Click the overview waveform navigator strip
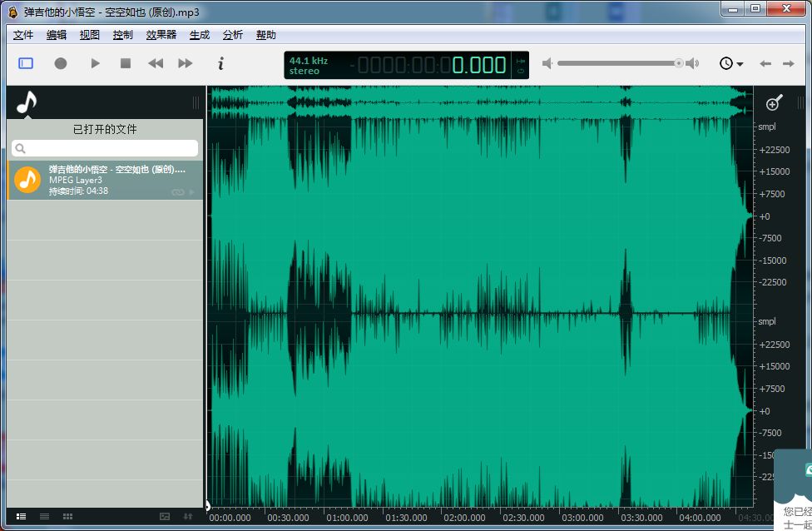Image resolution: width=812 pixels, height=531 pixels. click(480, 102)
